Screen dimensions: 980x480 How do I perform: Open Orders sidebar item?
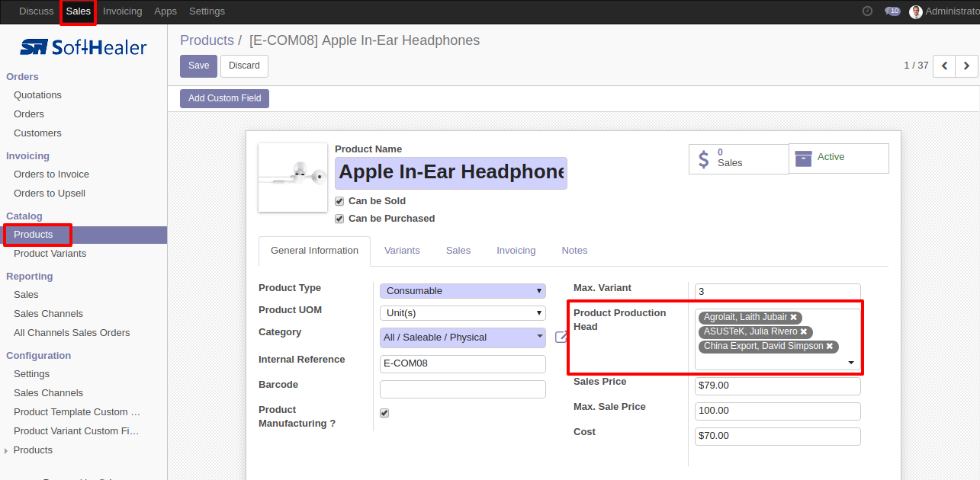pyautogui.click(x=29, y=114)
